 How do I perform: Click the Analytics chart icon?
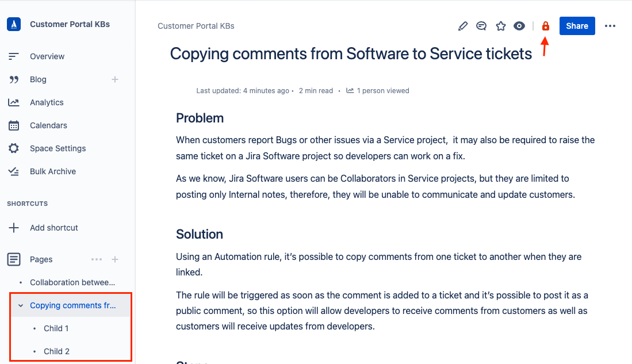[x=14, y=102]
